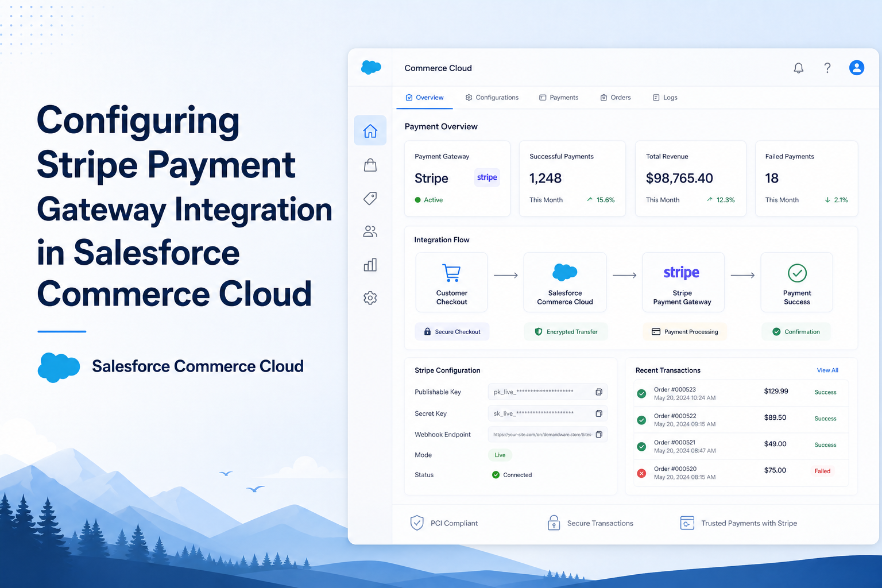Switch to the Overview tab

[424, 98]
